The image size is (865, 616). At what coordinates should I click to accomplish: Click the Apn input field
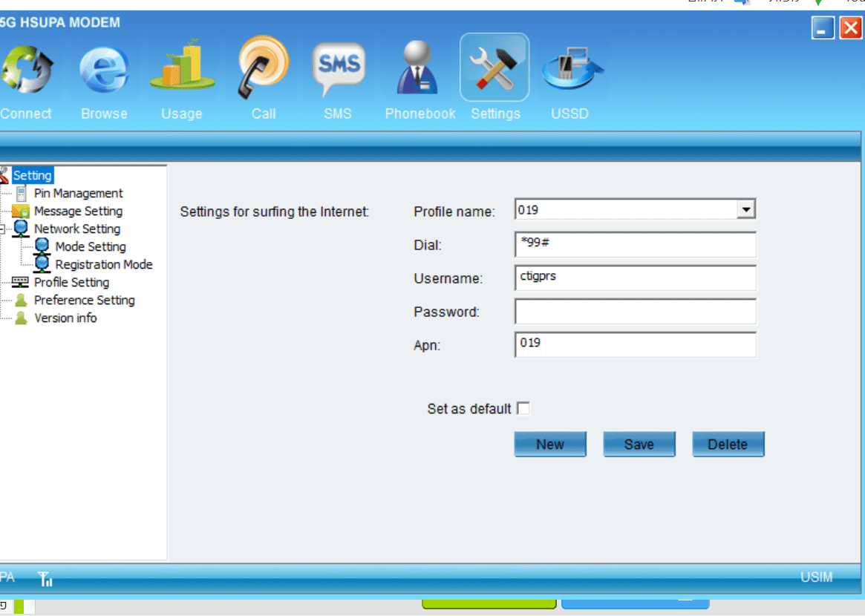[x=635, y=344]
